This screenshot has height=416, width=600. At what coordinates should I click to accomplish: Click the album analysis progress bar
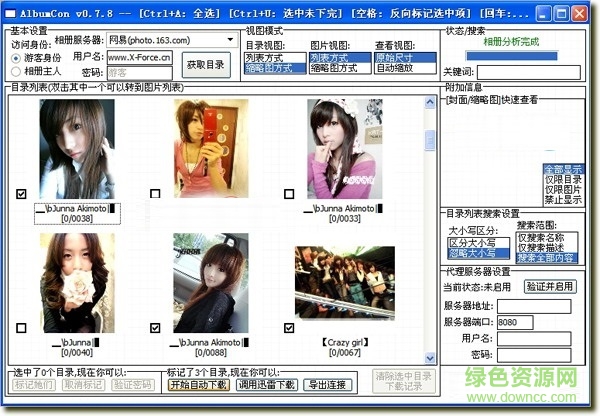click(x=511, y=56)
